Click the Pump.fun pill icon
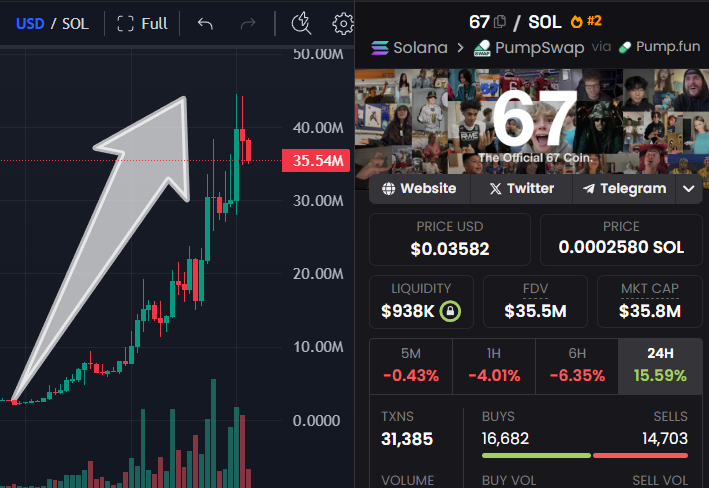The height and width of the screenshot is (488, 709). click(x=625, y=47)
